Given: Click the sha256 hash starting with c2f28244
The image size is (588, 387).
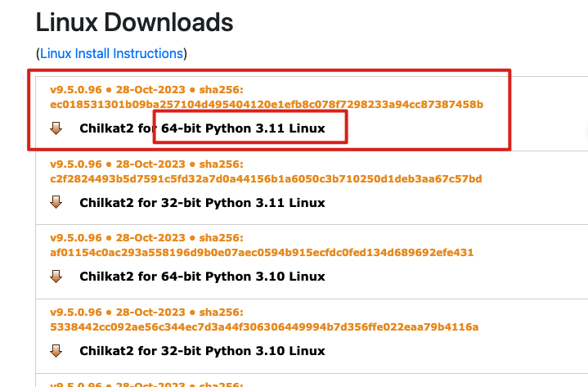Looking at the screenshot, I should pos(266,178).
